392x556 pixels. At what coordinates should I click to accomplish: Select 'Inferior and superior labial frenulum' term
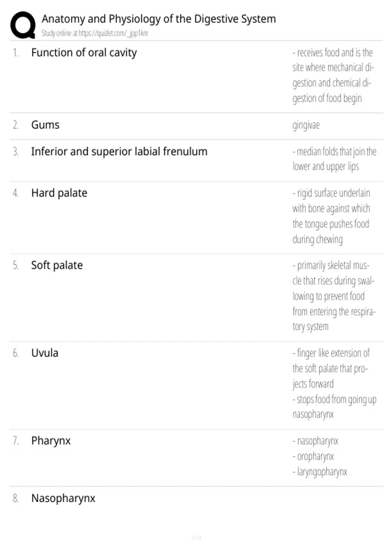point(119,151)
